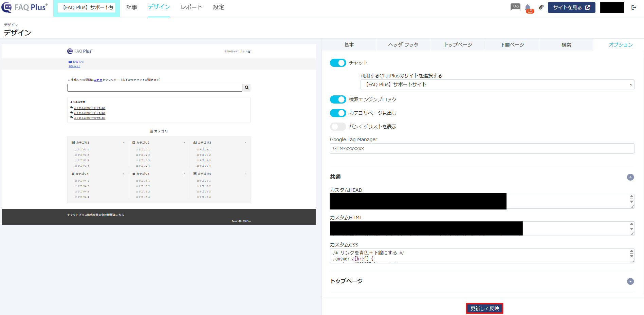
Task: Open the デザイン menu
Action: (159, 7)
